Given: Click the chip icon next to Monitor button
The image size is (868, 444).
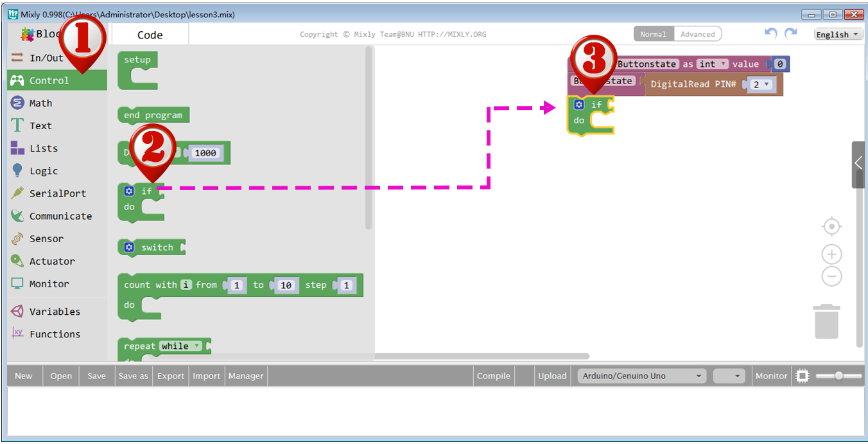Looking at the screenshot, I should click(x=803, y=376).
